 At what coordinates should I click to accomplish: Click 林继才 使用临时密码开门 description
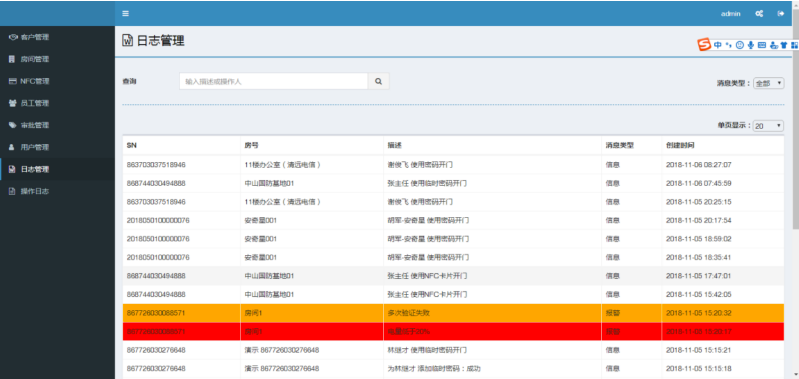[x=427, y=350]
